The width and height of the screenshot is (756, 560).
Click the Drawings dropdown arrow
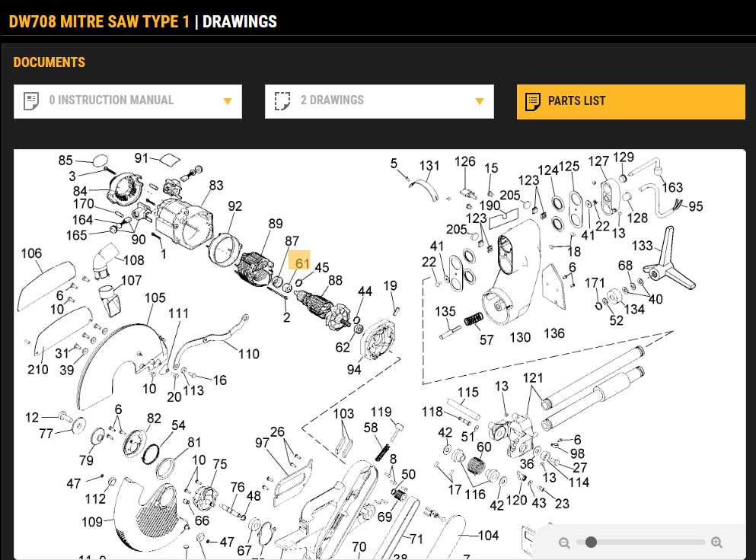pos(479,101)
